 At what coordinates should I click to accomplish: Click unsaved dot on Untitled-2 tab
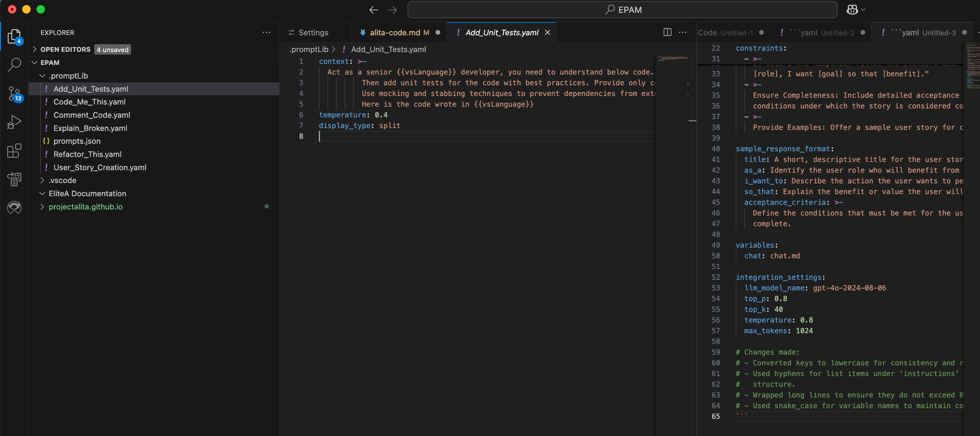pyautogui.click(x=862, y=33)
